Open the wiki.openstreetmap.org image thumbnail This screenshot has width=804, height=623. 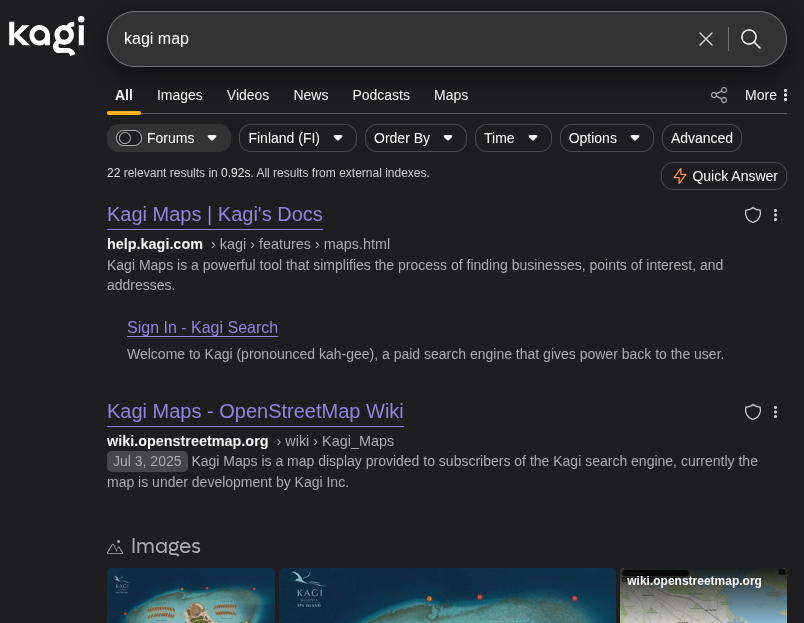point(703,595)
